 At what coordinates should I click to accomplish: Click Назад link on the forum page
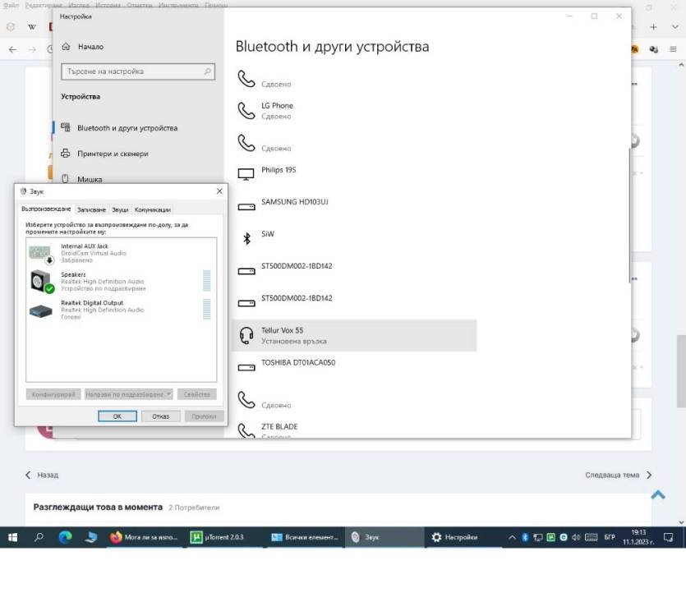(x=42, y=475)
